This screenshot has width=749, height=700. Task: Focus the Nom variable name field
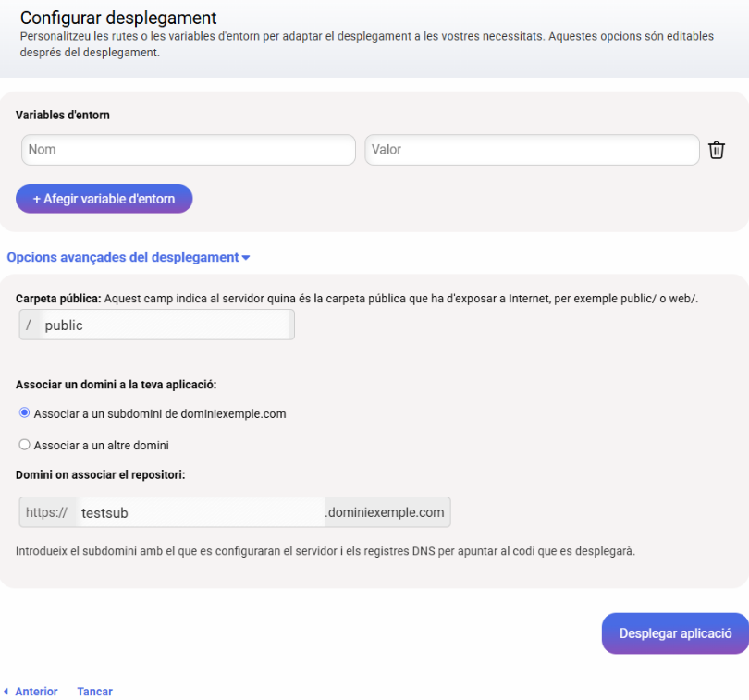coord(189,150)
